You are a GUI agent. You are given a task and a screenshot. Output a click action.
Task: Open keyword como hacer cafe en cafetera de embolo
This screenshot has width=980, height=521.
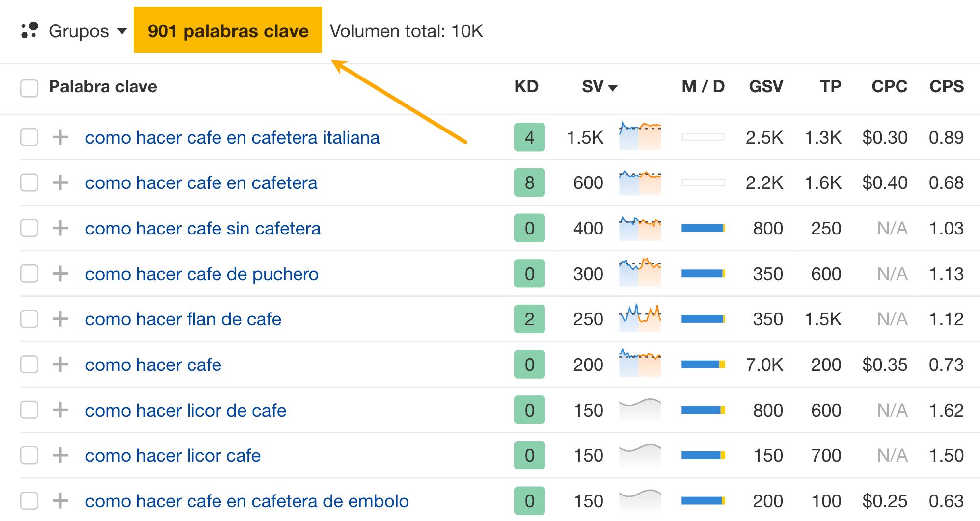pyautogui.click(x=247, y=501)
